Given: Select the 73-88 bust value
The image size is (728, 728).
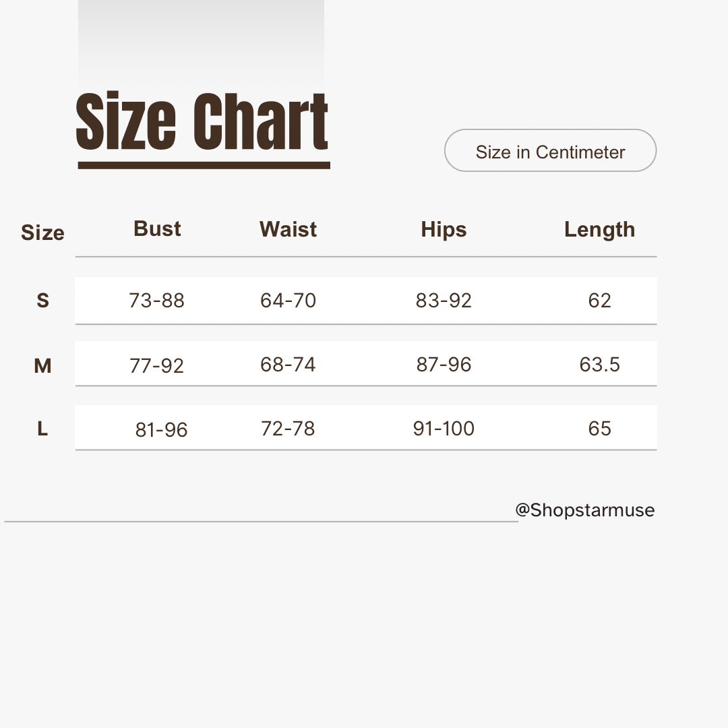Looking at the screenshot, I should tap(156, 301).
